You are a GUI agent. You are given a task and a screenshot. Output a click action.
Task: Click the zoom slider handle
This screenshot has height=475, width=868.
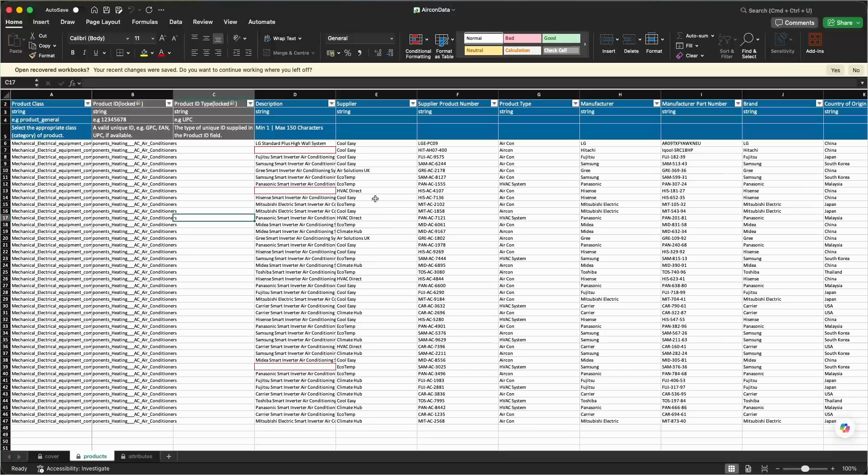tap(805, 469)
